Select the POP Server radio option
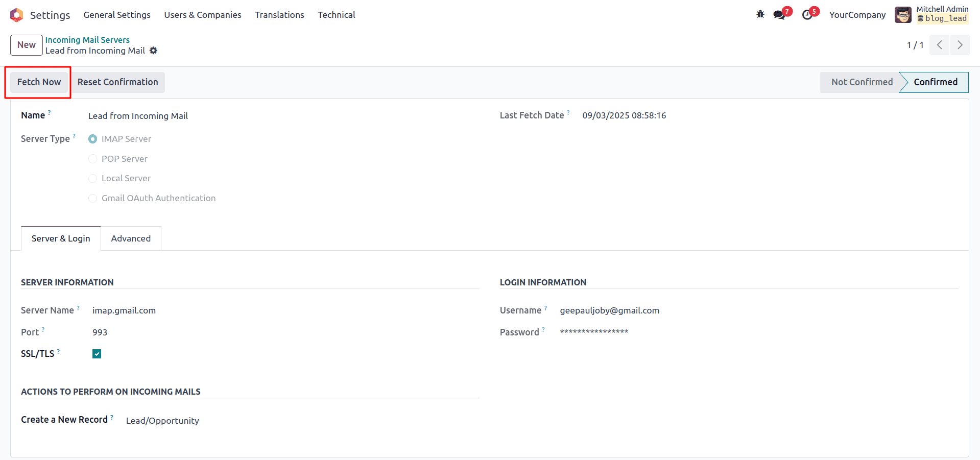 pyautogui.click(x=92, y=159)
